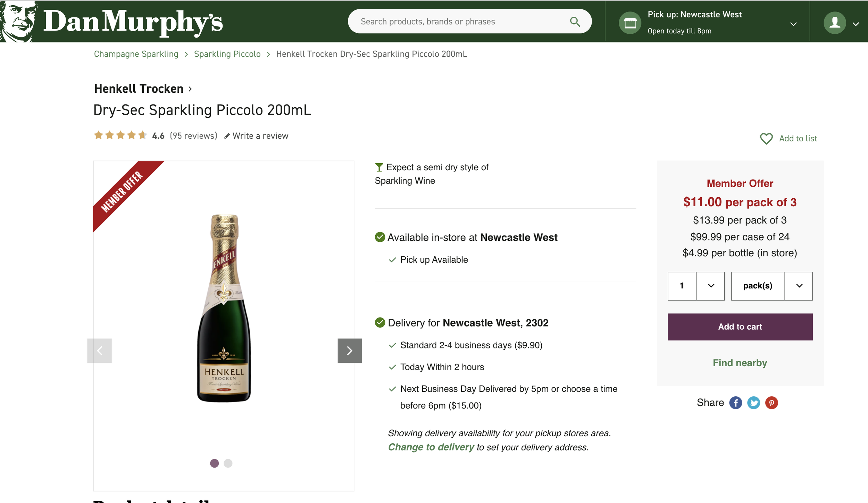Open Sparkling Piccolo breadcrumb

(227, 54)
